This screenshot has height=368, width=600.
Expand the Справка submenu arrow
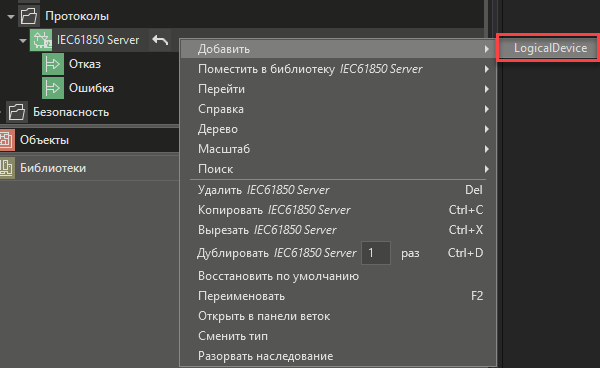click(x=486, y=109)
